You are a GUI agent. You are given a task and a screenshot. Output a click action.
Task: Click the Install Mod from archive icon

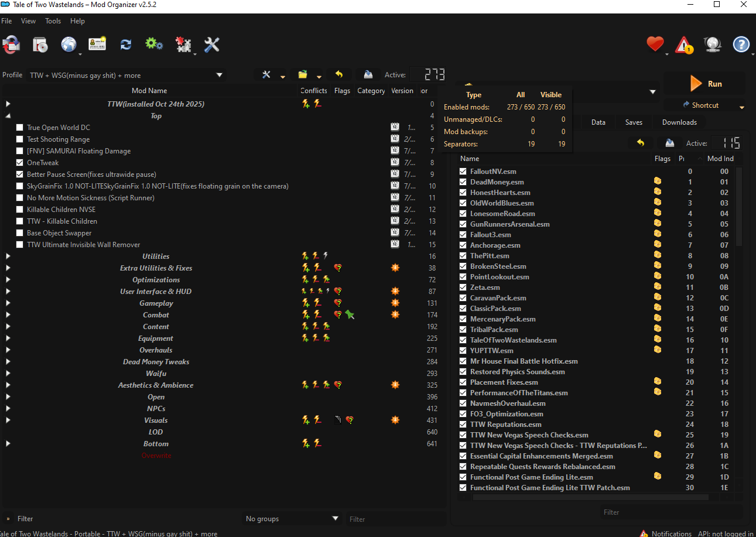(40, 45)
